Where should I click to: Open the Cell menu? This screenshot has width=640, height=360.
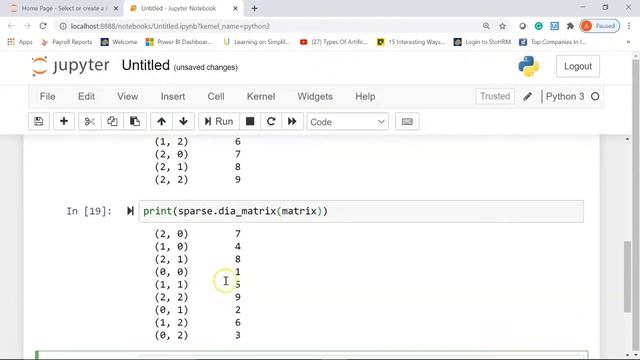pyautogui.click(x=216, y=97)
